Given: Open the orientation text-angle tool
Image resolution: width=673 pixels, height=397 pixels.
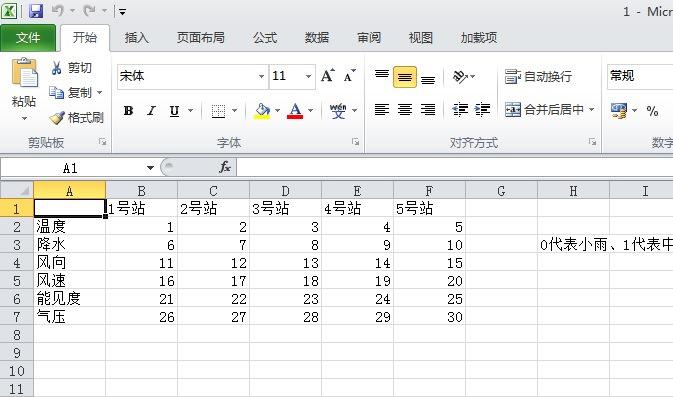Looking at the screenshot, I should point(460,76).
